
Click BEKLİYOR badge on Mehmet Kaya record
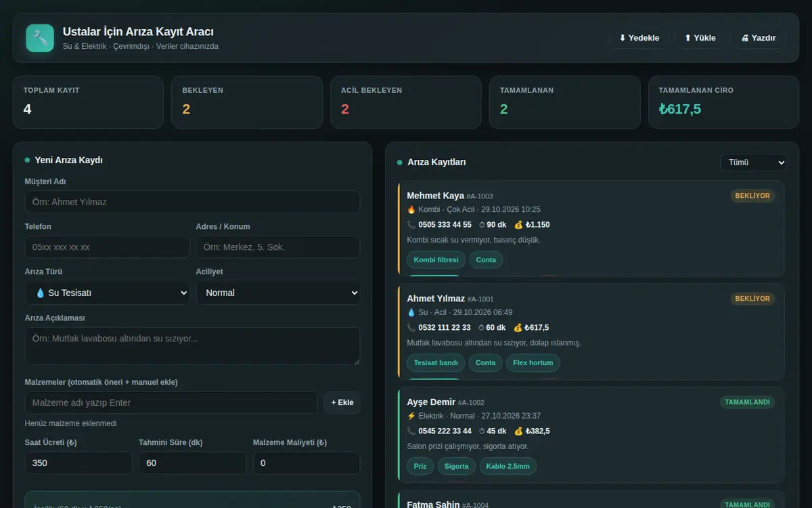pos(752,196)
